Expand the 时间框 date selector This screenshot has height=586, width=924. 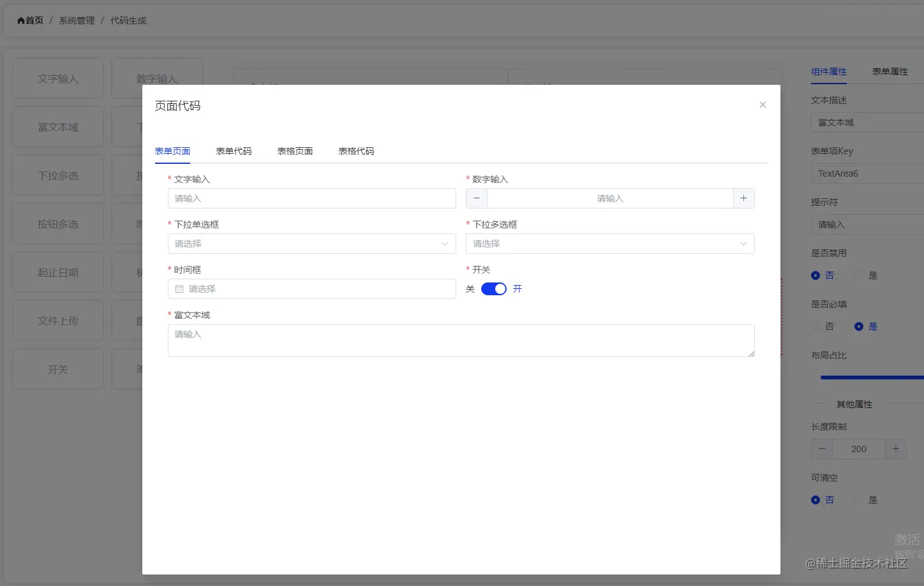click(x=311, y=288)
